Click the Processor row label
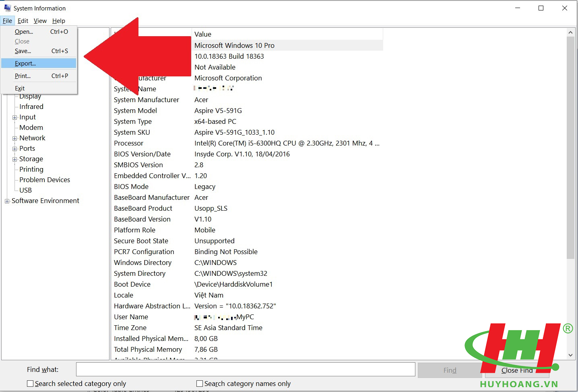The height and width of the screenshot is (392, 578). [x=128, y=143]
